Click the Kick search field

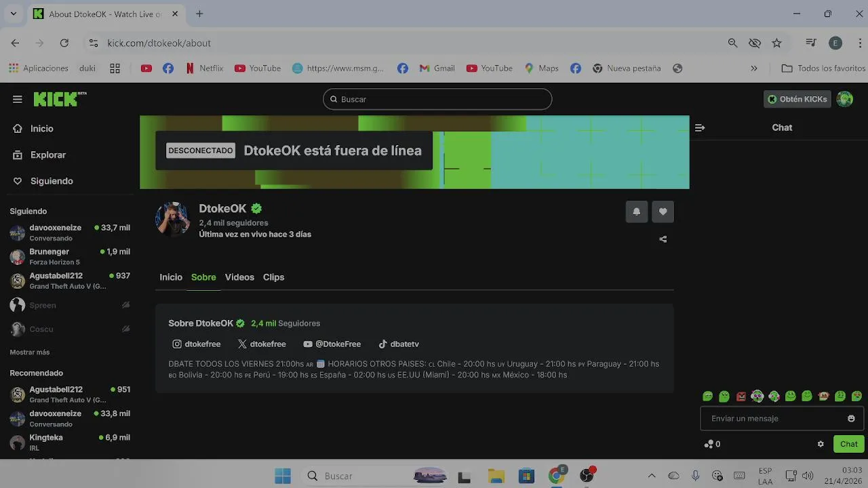[437, 99]
